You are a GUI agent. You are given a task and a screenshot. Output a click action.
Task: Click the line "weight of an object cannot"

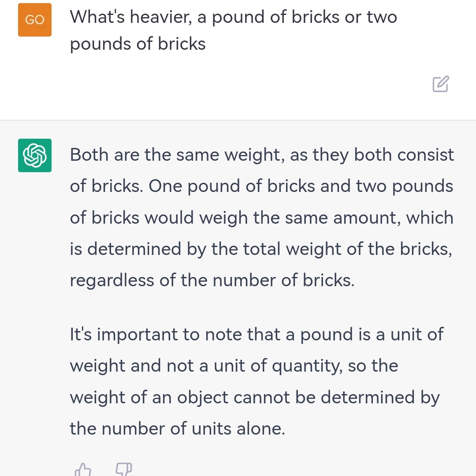[x=255, y=397]
